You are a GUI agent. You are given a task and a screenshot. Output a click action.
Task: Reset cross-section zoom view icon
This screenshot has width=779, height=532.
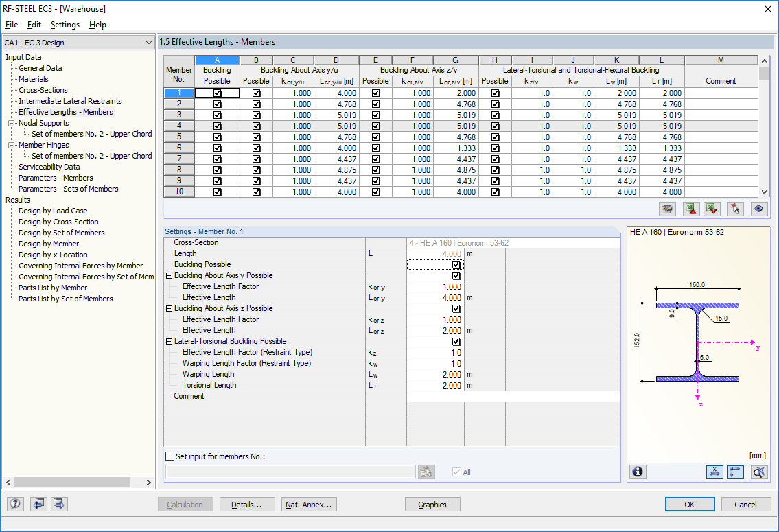(x=758, y=472)
